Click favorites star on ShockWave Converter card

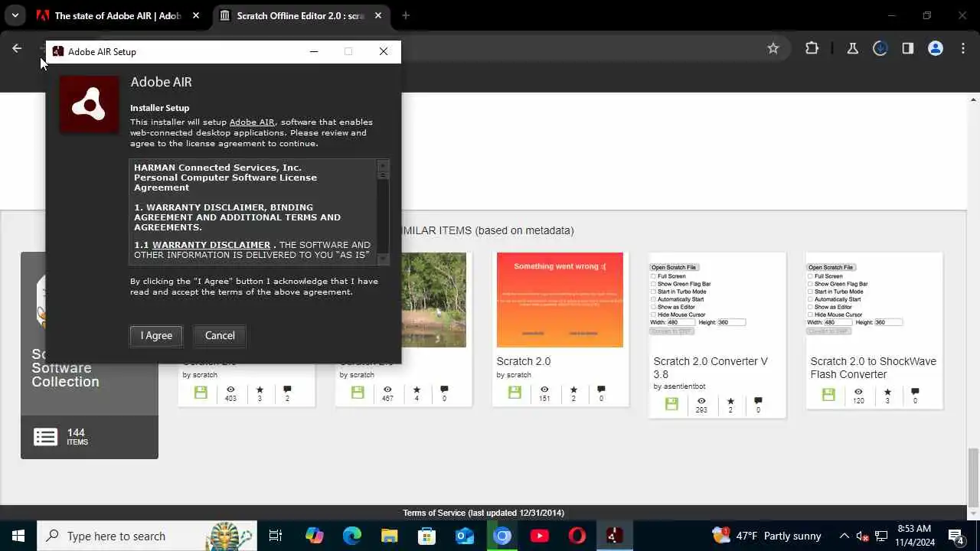pos(887,392)
